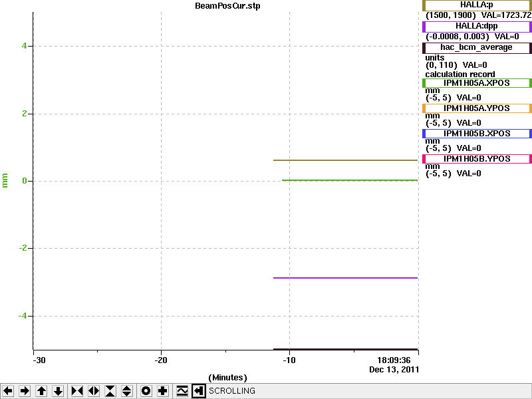Click the -4 y-axis tick label
Viewport: 532px width, 399px height.
tap(23, 316)
